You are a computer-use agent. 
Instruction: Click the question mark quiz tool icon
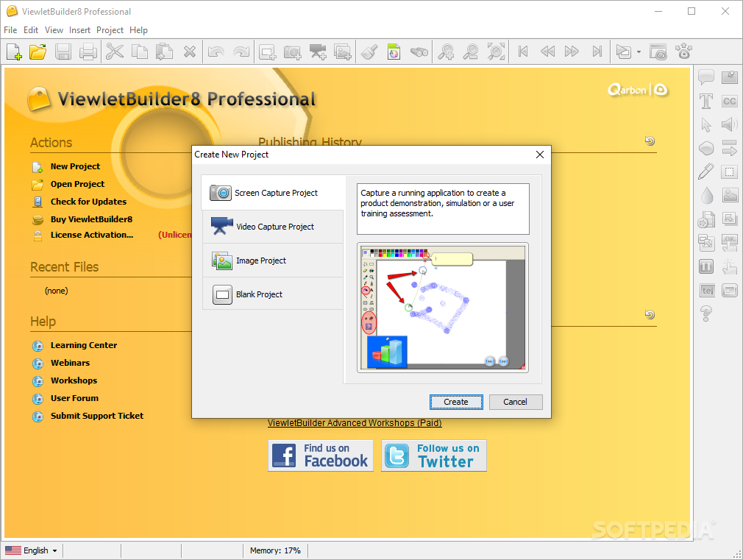click(x=706, y=313)
